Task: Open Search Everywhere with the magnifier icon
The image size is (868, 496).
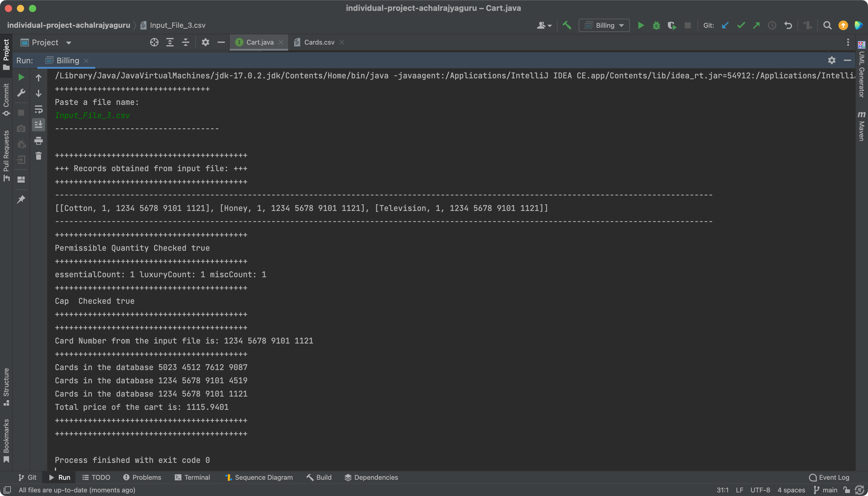Action: pyautogui.click(x=827, y=26)
